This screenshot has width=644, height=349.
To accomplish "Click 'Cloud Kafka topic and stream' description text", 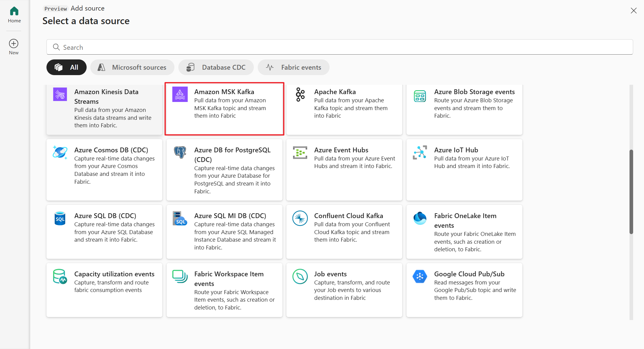I will pyautogui.click(x=352, y=232).
